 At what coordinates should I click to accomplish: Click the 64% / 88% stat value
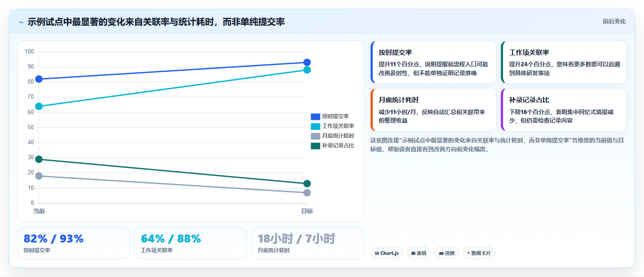(x=171, y=239)
